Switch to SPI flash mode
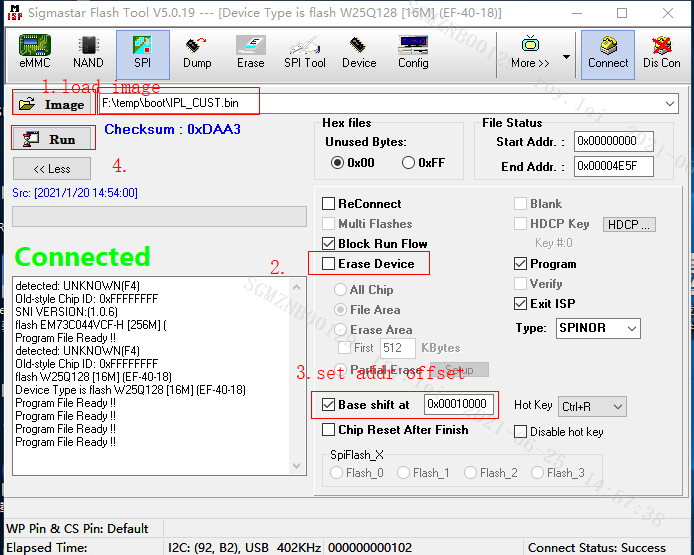Screen dimensions: 694x555 143,54
